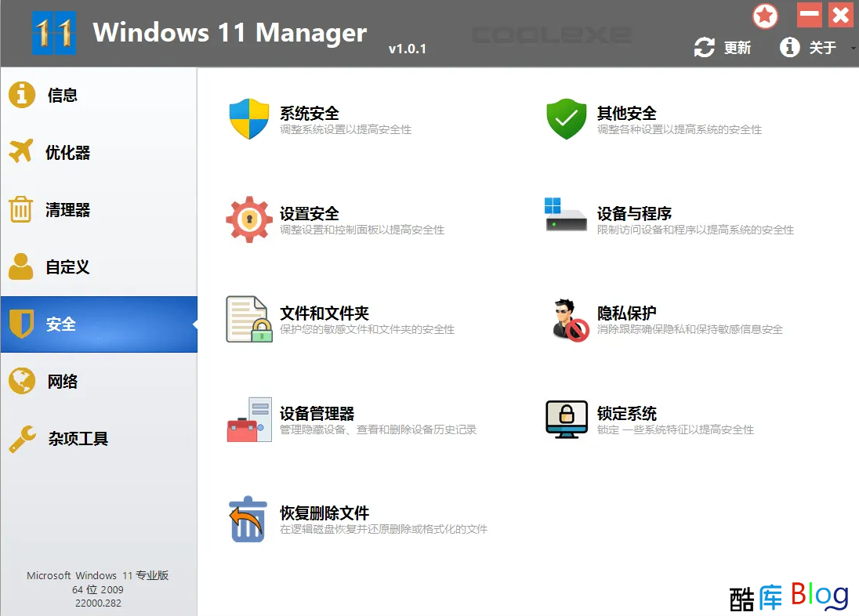Close the Windows 11 Manager window

click(x=841, y=15)
